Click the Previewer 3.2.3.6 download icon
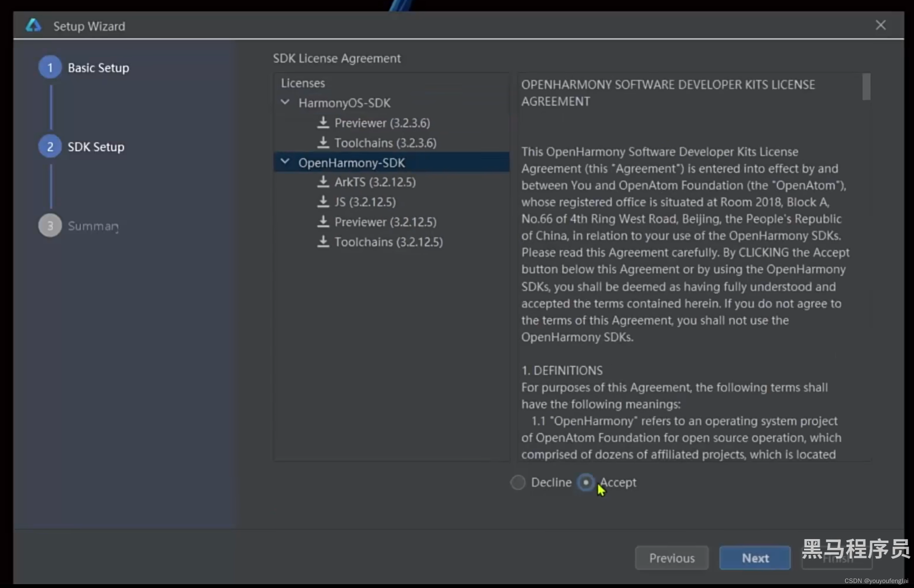The image size is (914, 588). coord(323,122)
